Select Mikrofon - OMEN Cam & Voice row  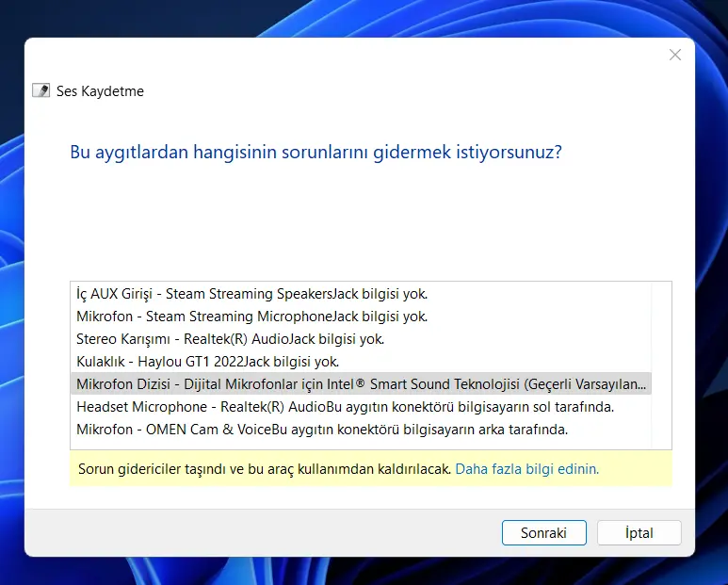coord(362,430)
